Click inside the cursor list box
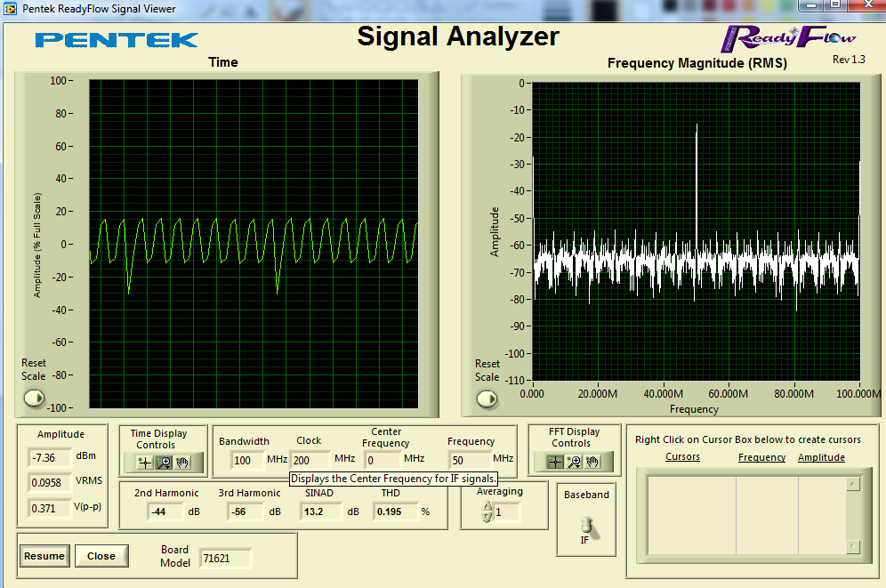This screenshot has width=886, height=588. click(x=747, y=515)
